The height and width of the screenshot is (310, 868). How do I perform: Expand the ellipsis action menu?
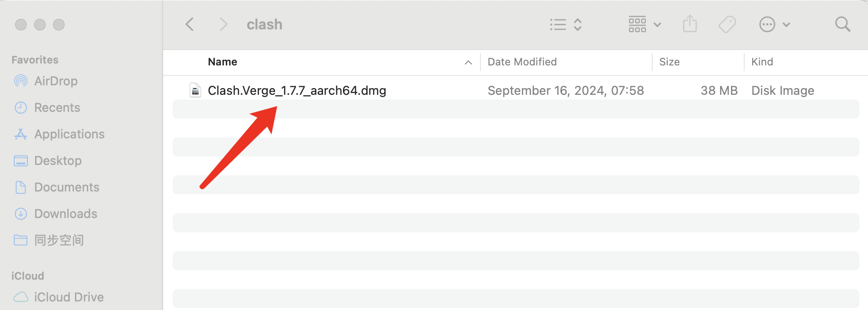pyautogui.click(x=775, y=24)
